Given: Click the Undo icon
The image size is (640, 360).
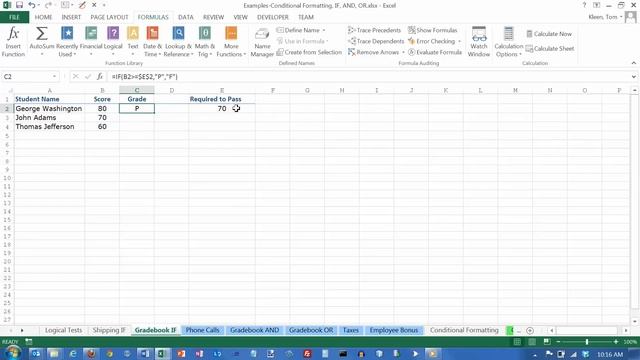Looking at the screenshot, I should point(32,5).
